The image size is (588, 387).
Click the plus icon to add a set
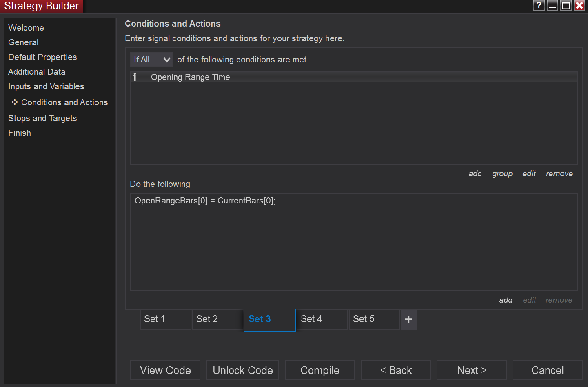[x=408, y=319]
